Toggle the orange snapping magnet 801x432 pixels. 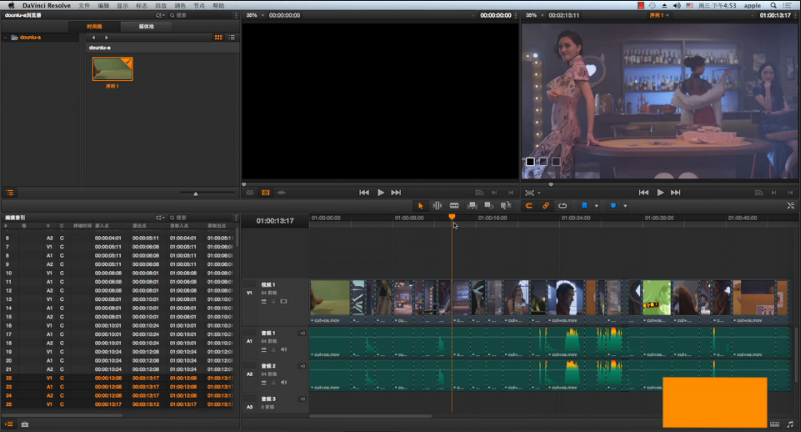[529, 206]
